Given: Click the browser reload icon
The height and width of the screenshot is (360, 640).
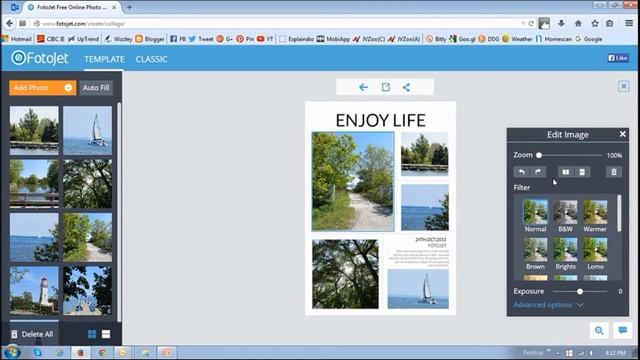Looking at the screenshot, I should [x=531, y=24].
